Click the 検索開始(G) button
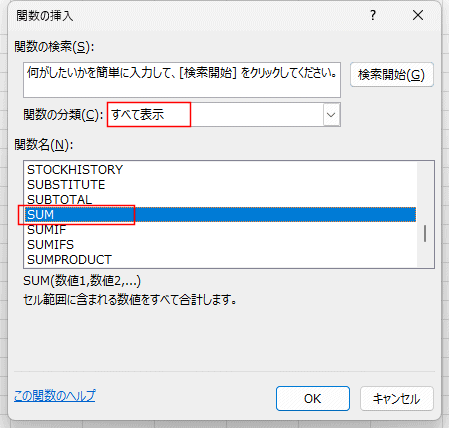The height and width of the screenshot is (428, 449). [392, 75]
